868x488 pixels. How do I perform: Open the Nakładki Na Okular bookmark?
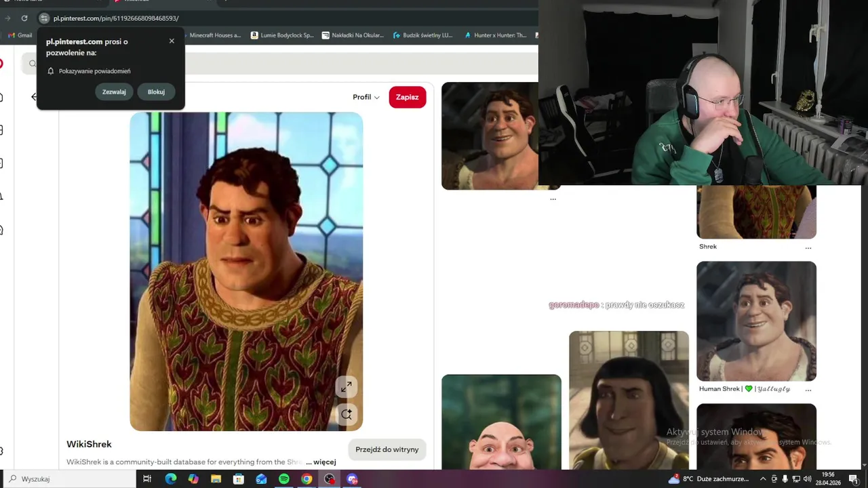(353, 35)
